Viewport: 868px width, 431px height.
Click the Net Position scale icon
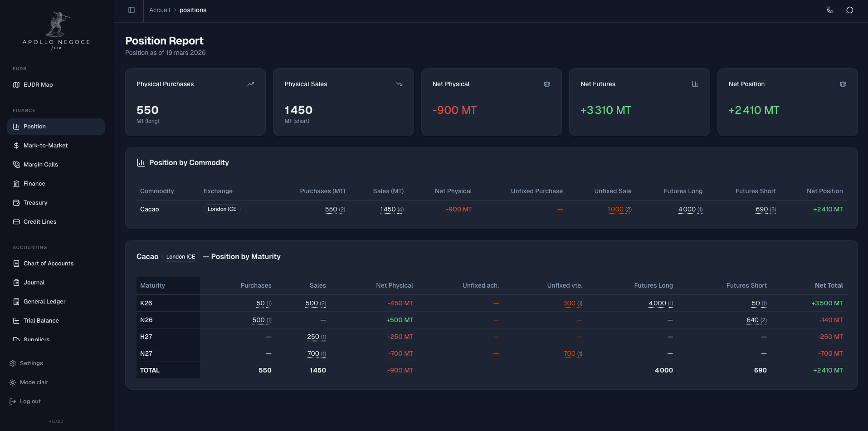point(843,84)
